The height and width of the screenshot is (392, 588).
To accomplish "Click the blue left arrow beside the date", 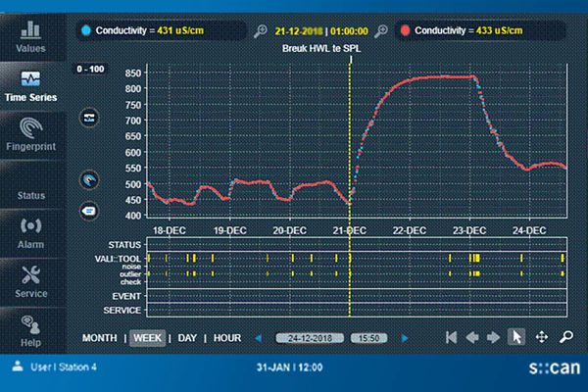I will point(259,338).
